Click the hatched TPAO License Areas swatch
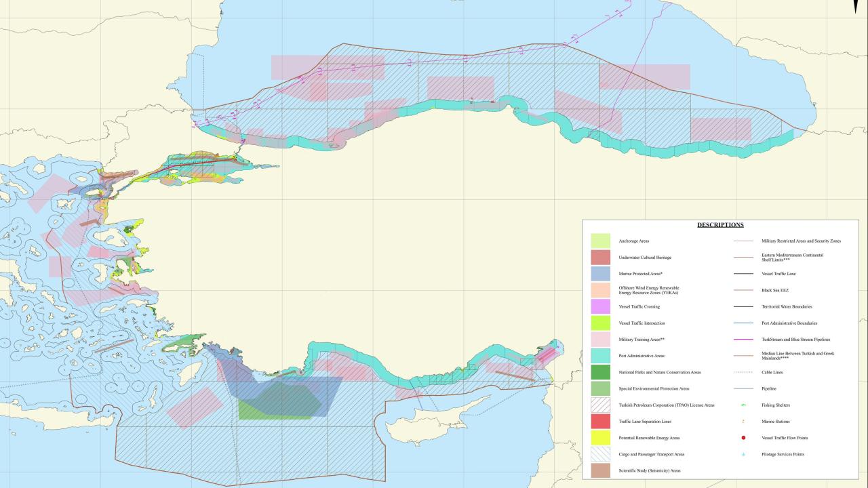 click(601, 405)
